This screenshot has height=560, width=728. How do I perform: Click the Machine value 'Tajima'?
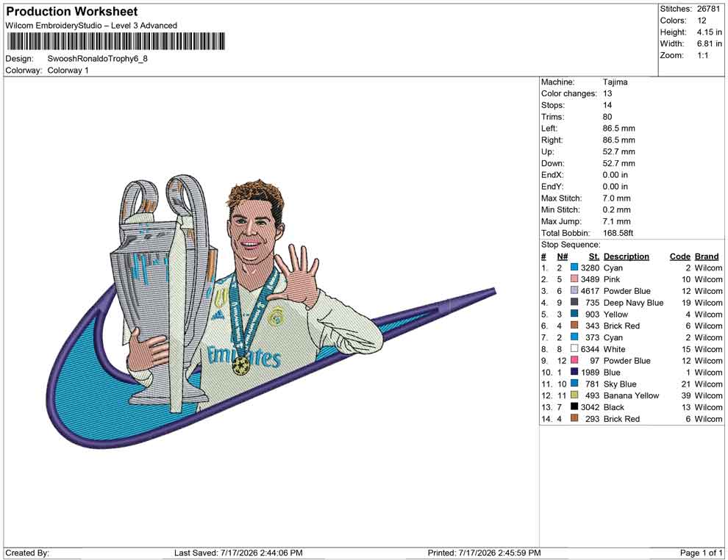[x=615, y=82]
